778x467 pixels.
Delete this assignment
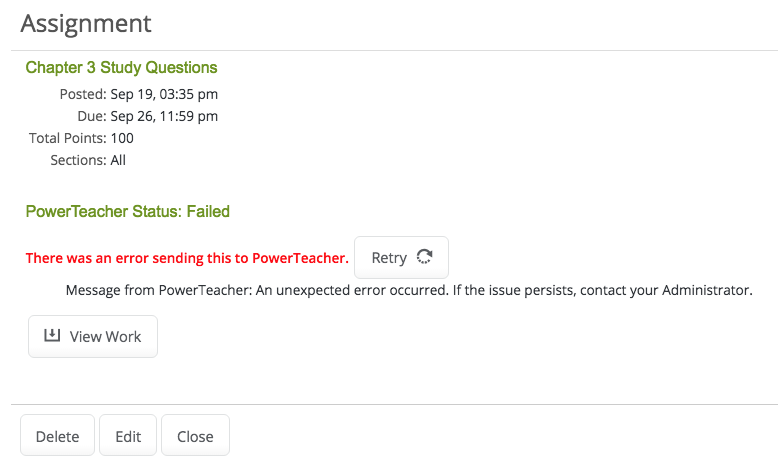click(x=58, y=435)
